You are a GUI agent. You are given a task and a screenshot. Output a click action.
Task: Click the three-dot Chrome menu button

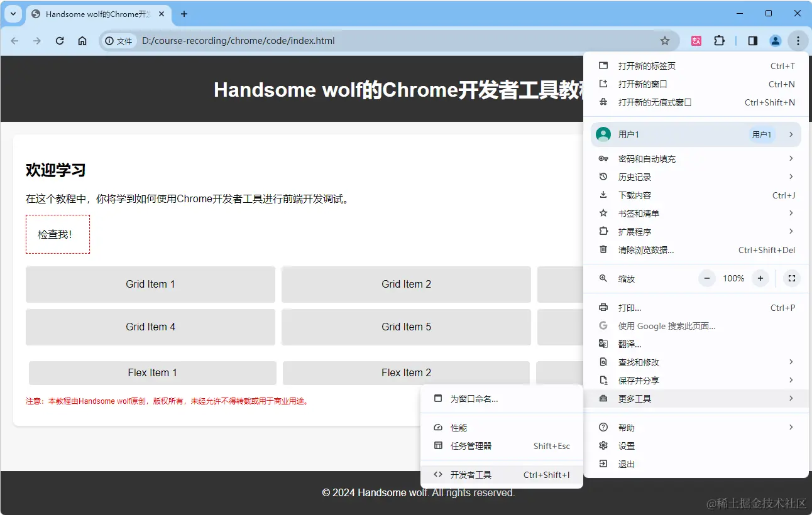coord(798,41)
